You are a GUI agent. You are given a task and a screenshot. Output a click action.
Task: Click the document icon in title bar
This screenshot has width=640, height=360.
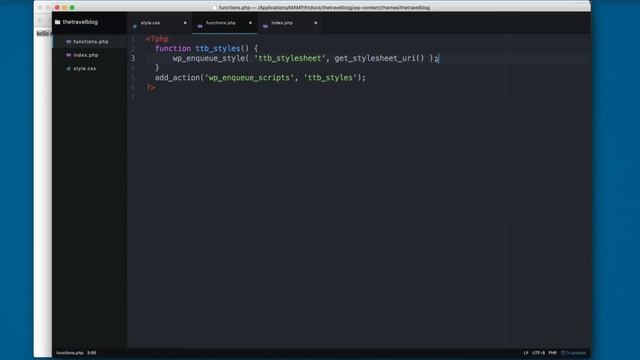pos(215,7)
